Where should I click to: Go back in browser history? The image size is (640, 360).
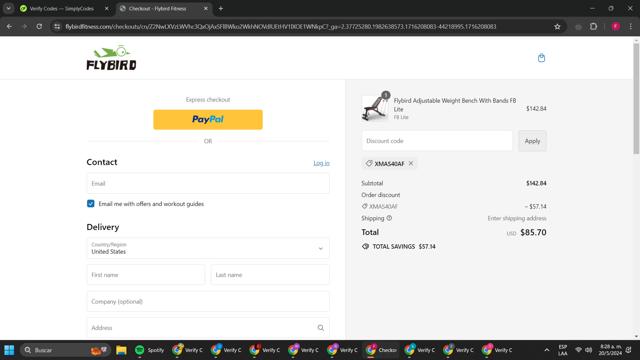[x=9, y=27]
